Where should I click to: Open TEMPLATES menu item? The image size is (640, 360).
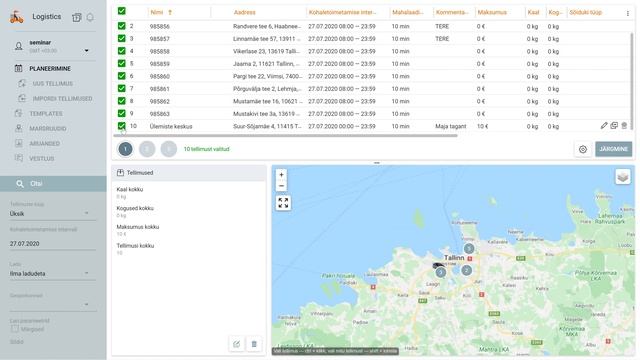(46, 113)
